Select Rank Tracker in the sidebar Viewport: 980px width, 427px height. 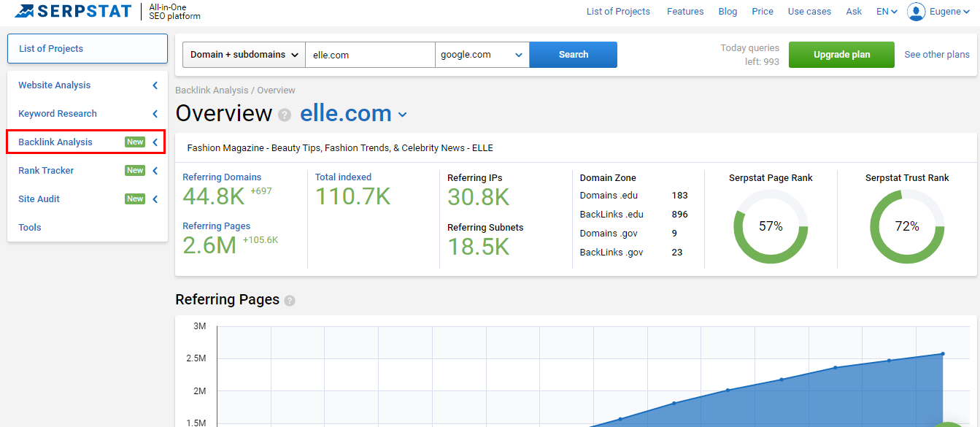coord(46,171)
